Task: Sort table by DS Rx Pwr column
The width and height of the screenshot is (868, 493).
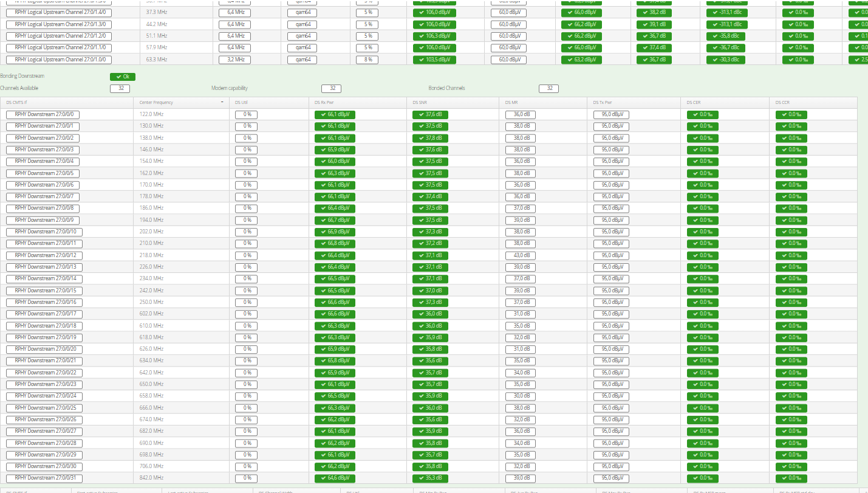Action: [x=325, y=103]
